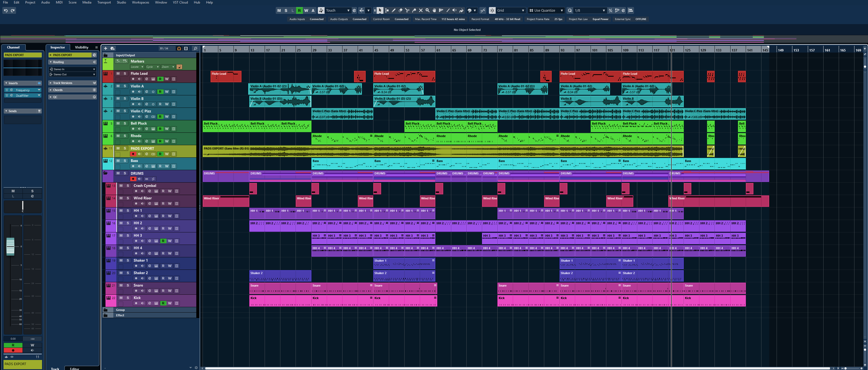Mute the Snare track

(121, 285)
